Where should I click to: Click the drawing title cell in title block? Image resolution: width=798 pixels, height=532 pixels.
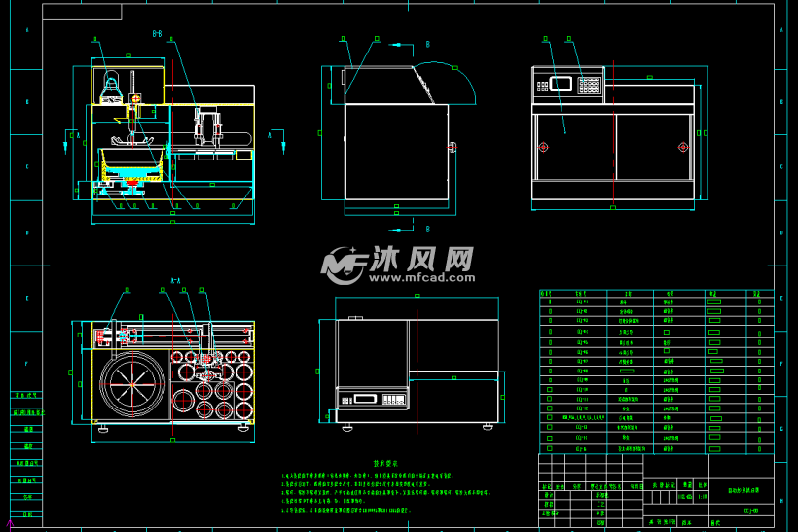click(744, 492)
